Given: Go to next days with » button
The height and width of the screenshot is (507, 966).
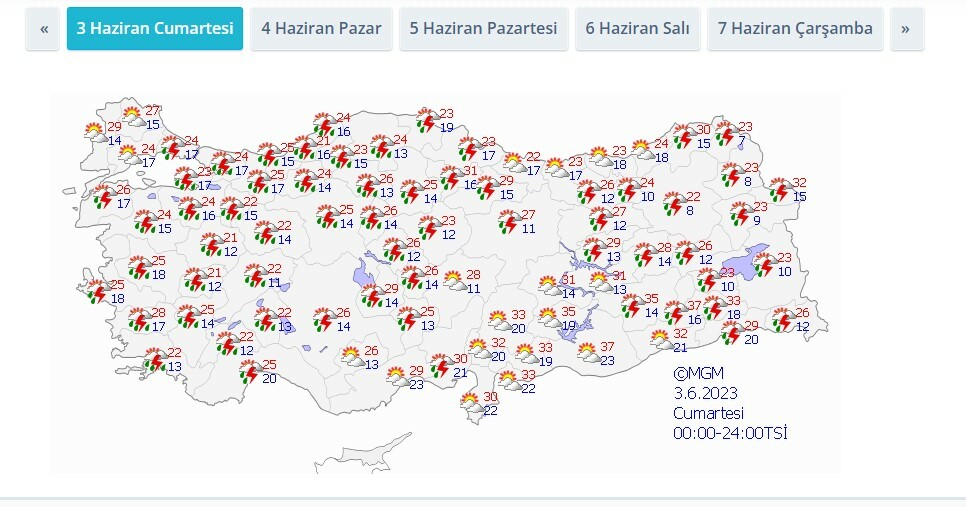Looking at the screenshot, I should 906,28.
